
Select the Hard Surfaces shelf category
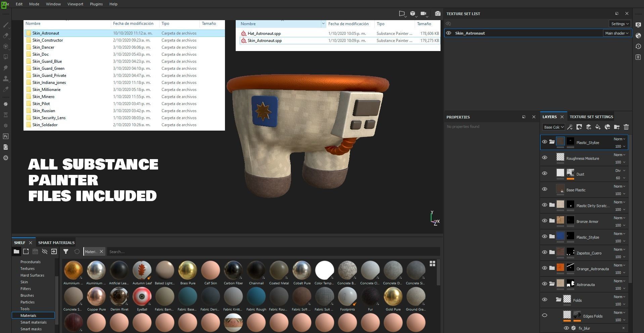(32, 275)
